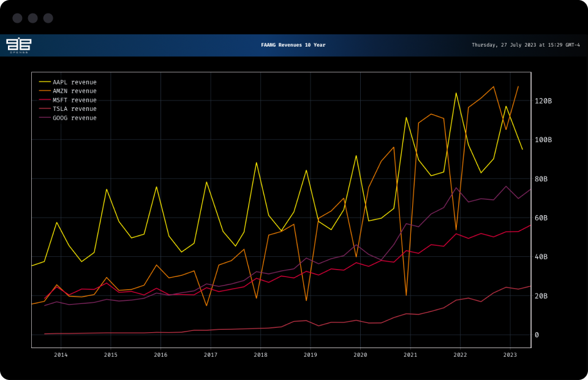Click the 120B y-axis tick label
Screen dimensions: 588x380
pyautogui.click(x=543, y=101)
